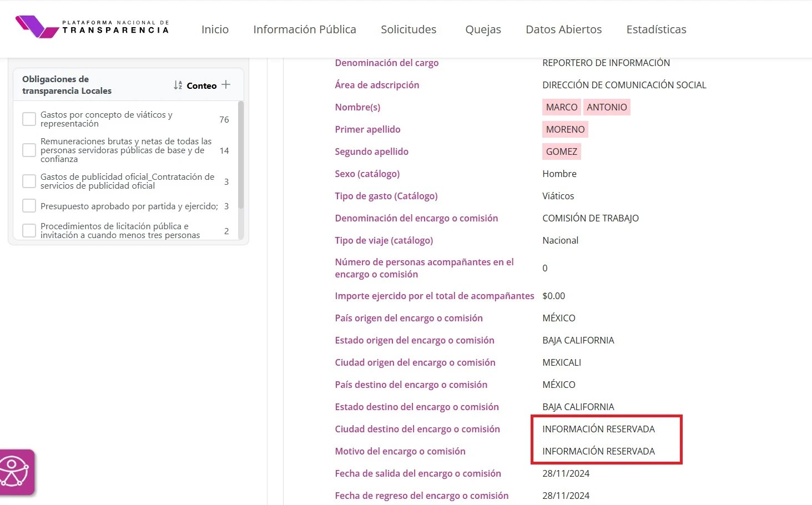Click the Obligaciones de transparencia Locales heading
Screen dimensions: 812x505
click(x=67, y=85)
